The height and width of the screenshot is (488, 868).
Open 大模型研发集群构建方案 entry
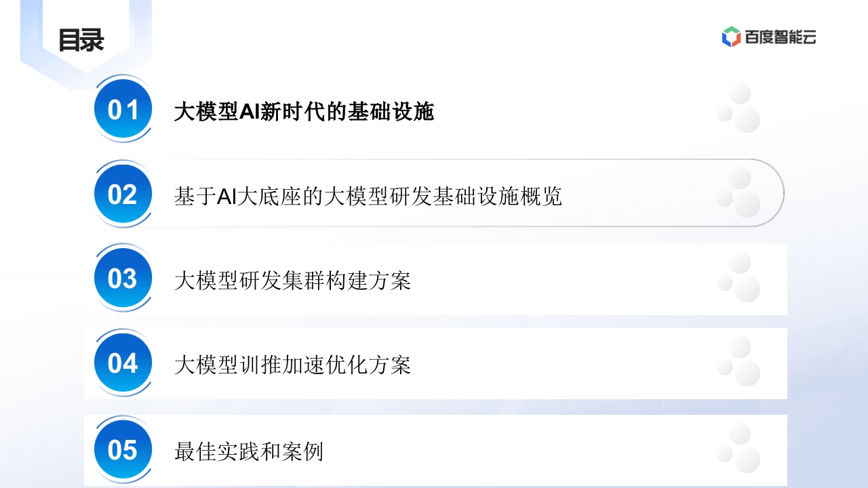292,280
